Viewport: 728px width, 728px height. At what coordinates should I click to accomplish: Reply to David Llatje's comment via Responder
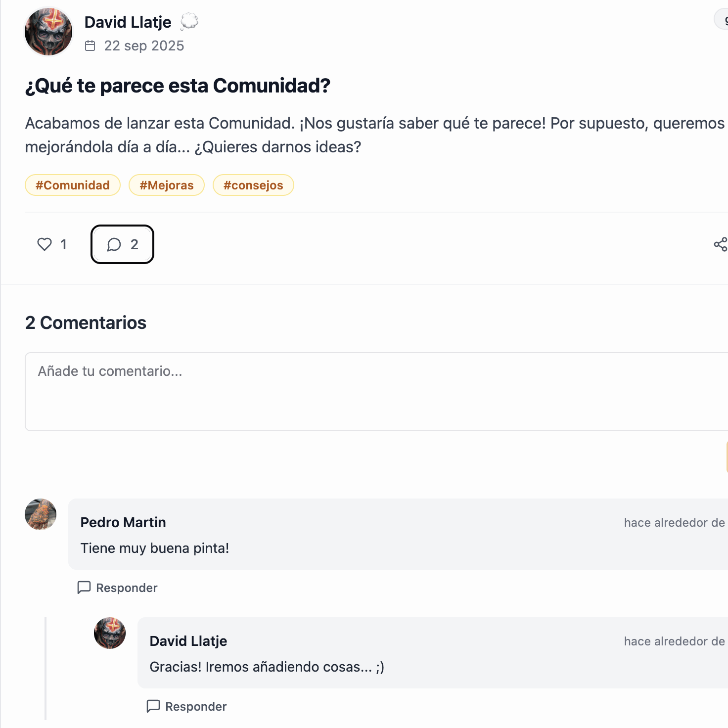tap(187, 706)
